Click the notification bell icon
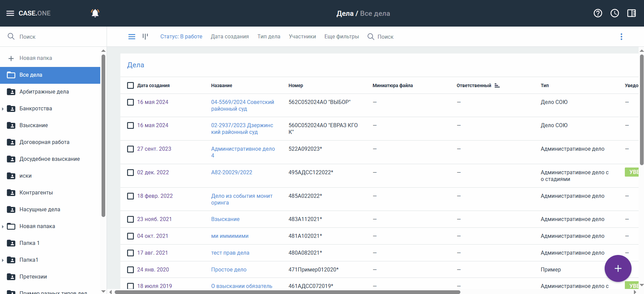 pyautogui.click(x=95, y=13)
